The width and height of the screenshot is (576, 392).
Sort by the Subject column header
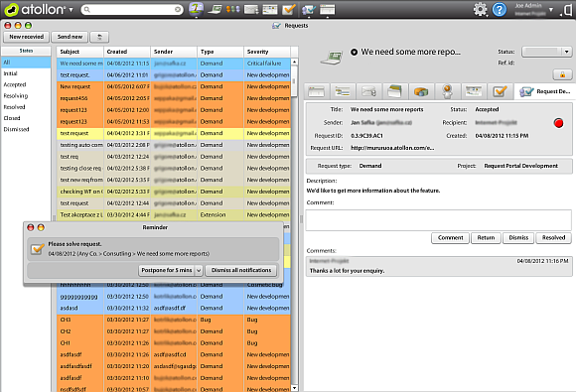click(x=80, y=52)
